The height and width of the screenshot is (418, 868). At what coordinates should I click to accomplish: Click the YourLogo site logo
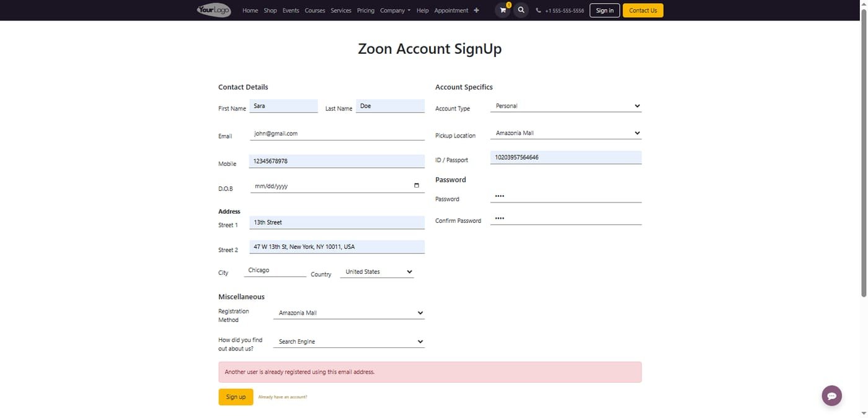tap(214, 10)
